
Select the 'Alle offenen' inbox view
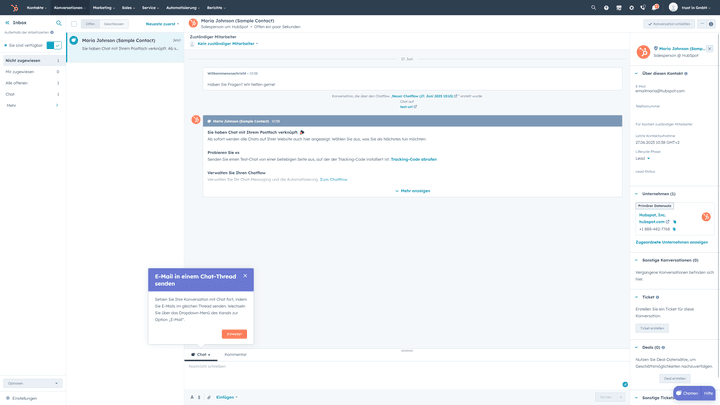coord(33,83)
